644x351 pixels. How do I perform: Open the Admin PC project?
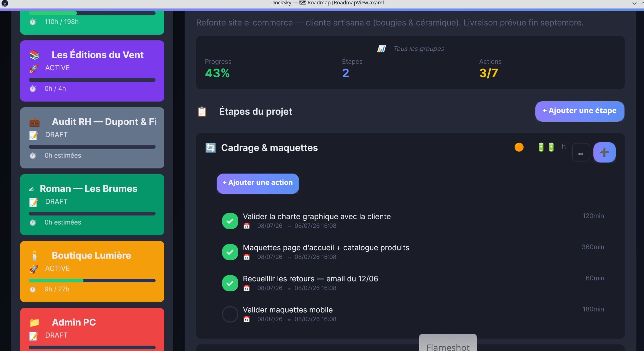coord(92,329)
